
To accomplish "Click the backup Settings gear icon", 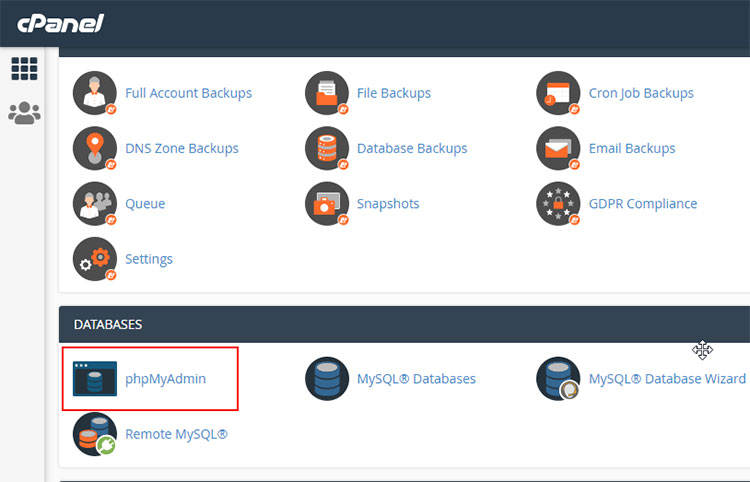I will pos(95,260).
